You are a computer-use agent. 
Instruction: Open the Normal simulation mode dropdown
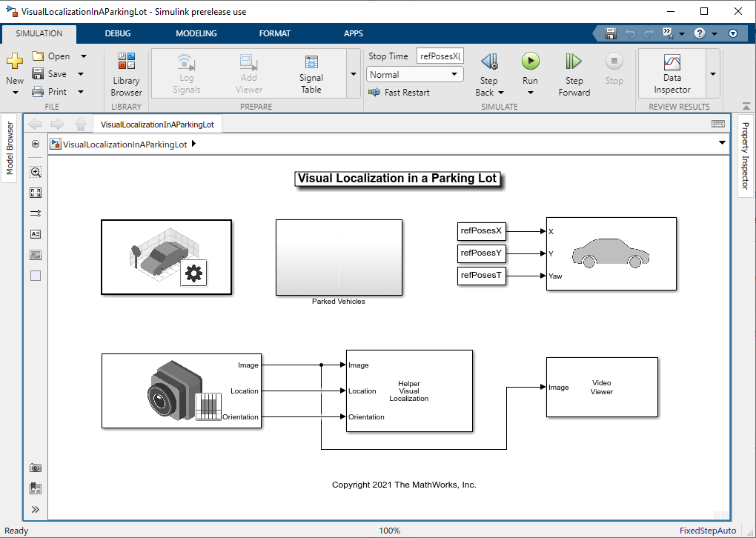pos(415,75)
